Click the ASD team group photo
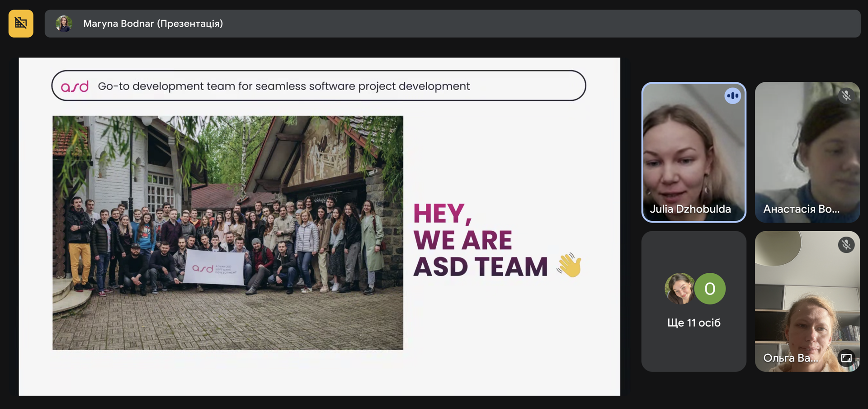The height and width of the screenshot is (409, 868). (x=228, y=233)
